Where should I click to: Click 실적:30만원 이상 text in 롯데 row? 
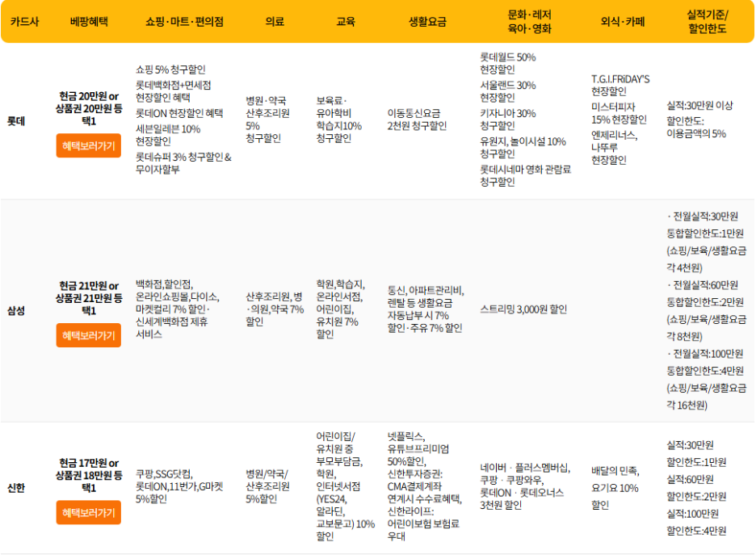pyautogui.click(x=699, y=106)
